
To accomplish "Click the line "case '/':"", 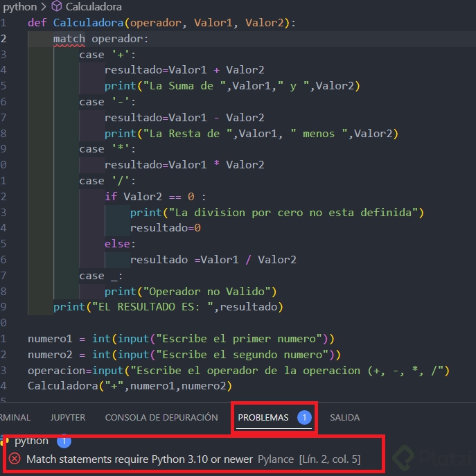I will 107,181.
